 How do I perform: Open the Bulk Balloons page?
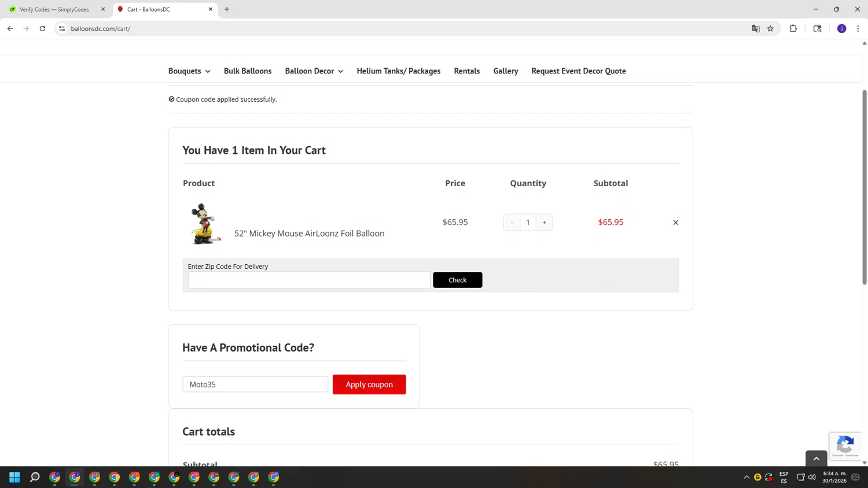point(248,71)
